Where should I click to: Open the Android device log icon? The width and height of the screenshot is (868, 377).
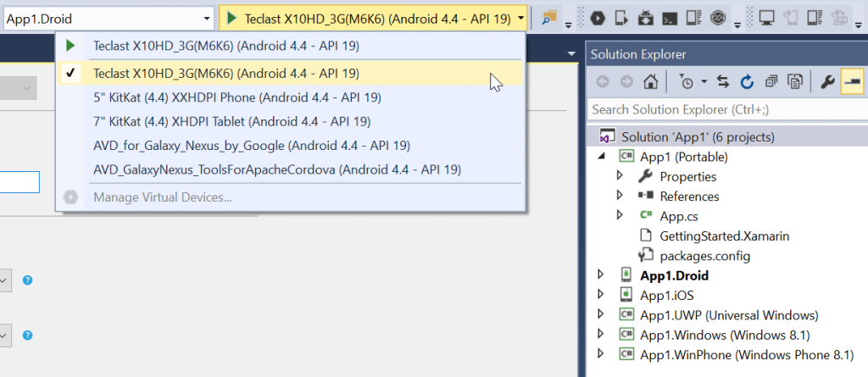[x=693, y=19]
